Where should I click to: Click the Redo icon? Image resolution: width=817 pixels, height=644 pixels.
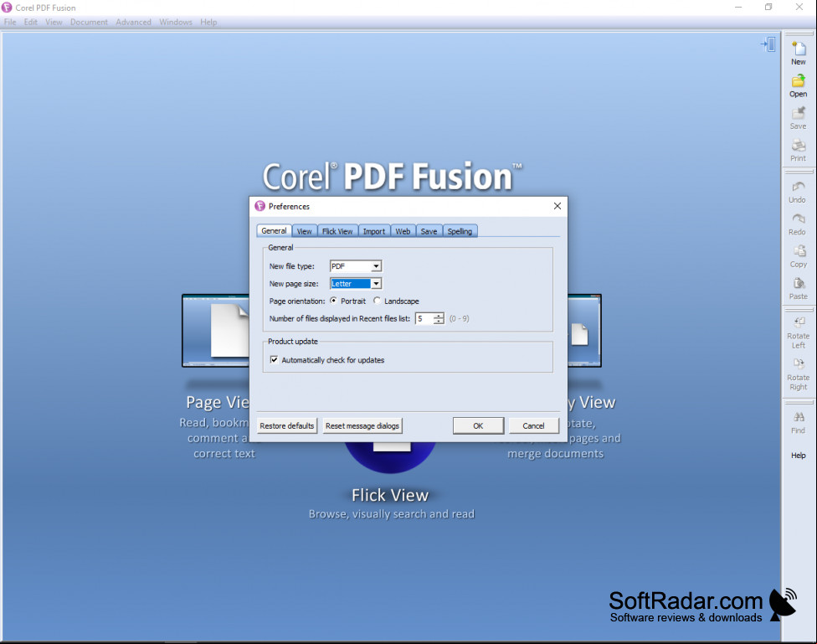pyautogui.click(x=798, y=219)
